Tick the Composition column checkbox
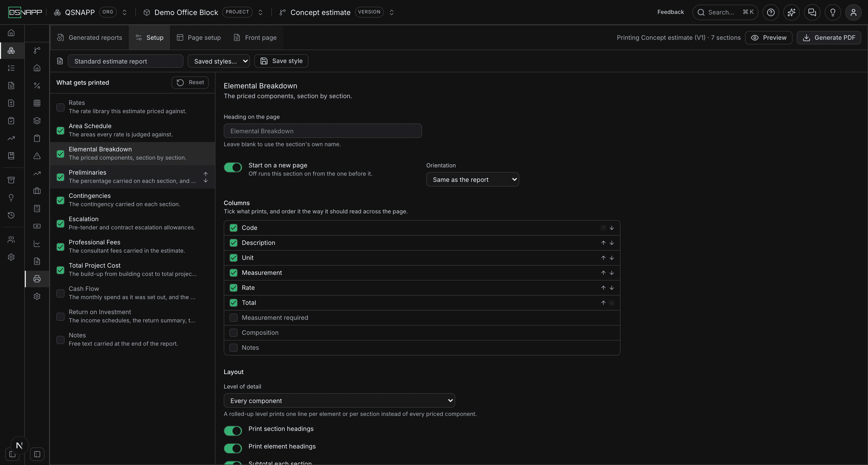Image resolution: width=868 pixels, height=465 pixels. click(x=233, y=332)
